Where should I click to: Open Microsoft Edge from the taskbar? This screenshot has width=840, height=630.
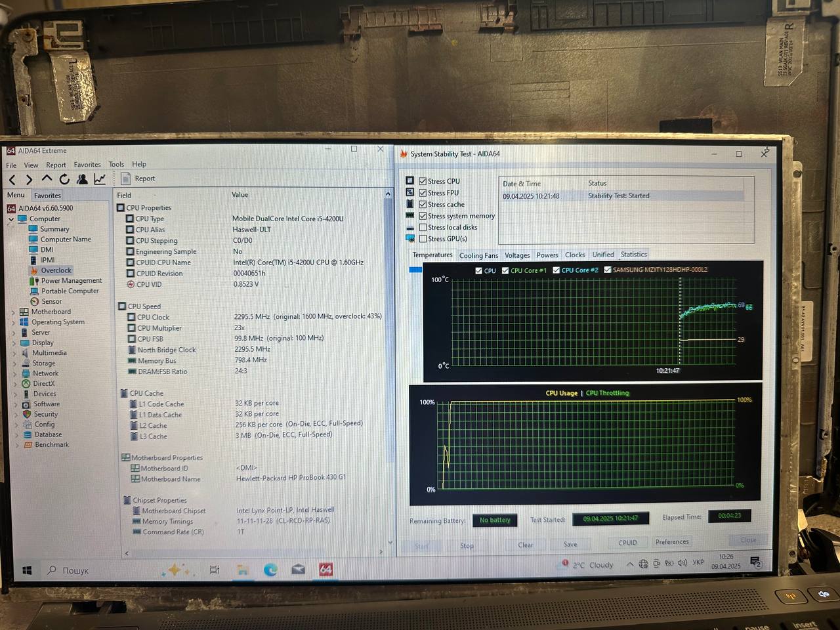(x=270, y=570)
